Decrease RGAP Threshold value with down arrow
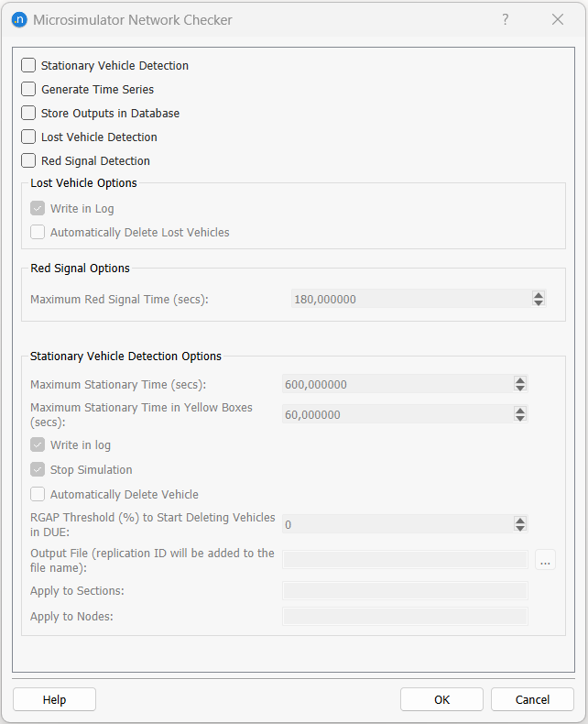 [x=520, y=528]
